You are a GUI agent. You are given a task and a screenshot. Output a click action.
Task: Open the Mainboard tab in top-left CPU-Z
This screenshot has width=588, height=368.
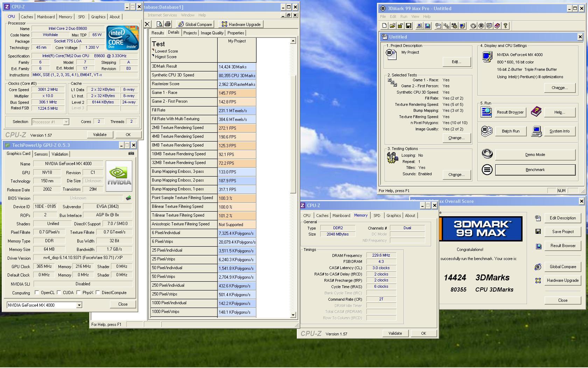pos(46,16)
